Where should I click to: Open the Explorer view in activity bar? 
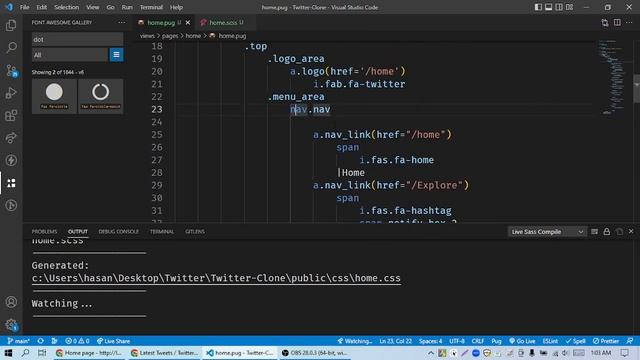tap(11, 25)
